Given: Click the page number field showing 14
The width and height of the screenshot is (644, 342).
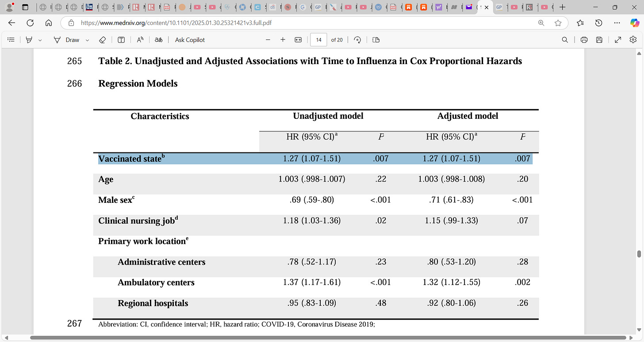Looking at the screenshot, I should 318,40.
